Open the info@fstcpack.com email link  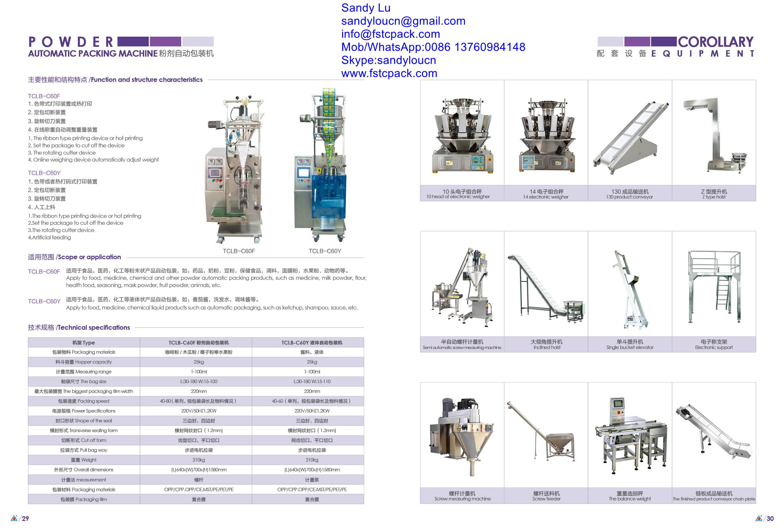(x=390, y=34)
